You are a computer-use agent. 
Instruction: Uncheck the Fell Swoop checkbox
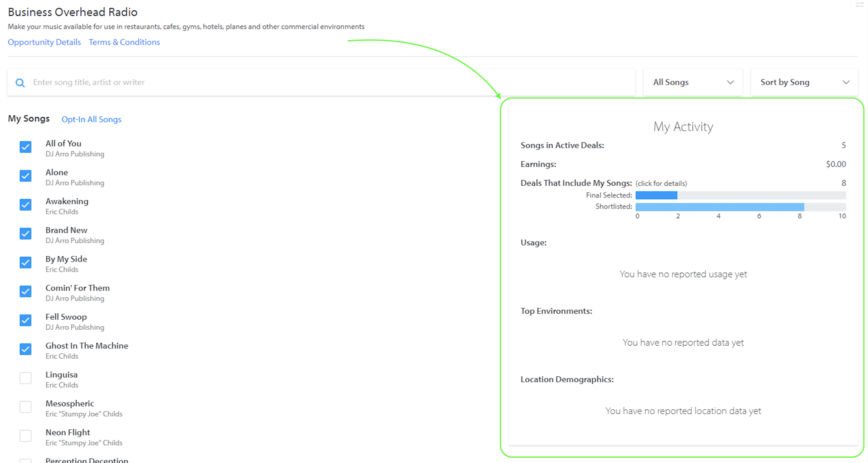(26, 320)
